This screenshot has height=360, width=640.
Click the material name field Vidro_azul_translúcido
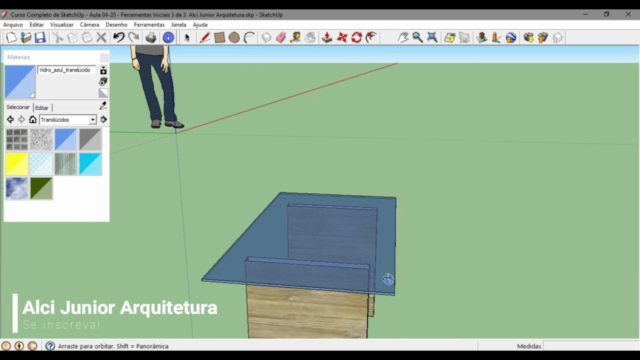[x=67, y=70]
